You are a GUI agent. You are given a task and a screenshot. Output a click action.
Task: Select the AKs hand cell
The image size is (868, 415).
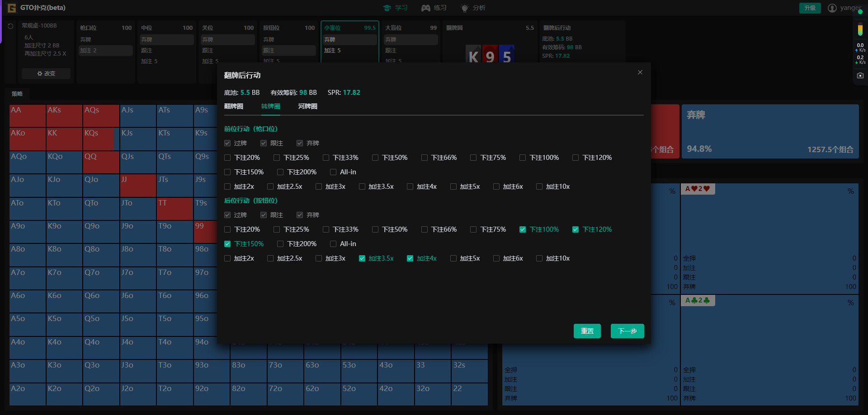tap(64, 116)
